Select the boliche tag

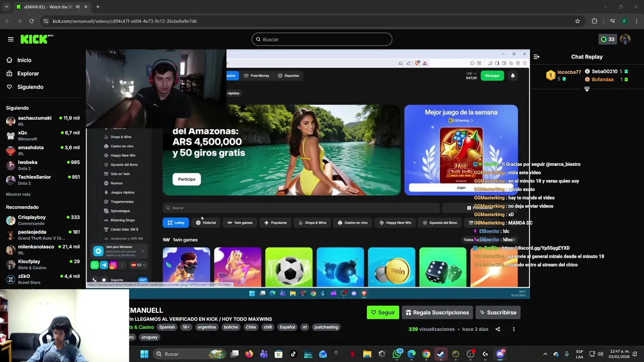[231, 327]
